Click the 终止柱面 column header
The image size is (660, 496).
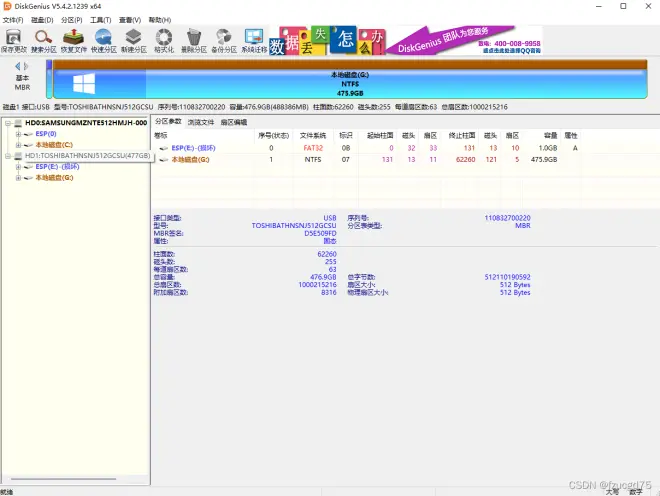tap(462, 135)
